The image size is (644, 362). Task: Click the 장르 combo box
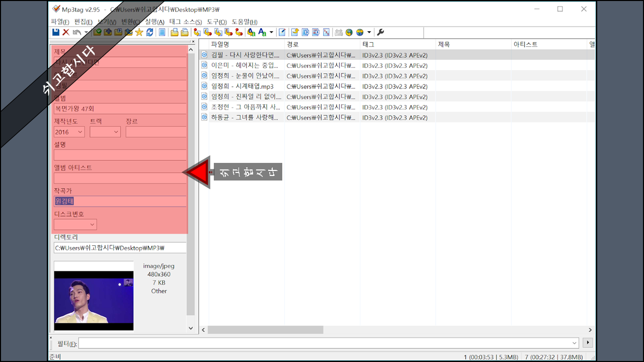pyautogui.click(x=156, y=132)
